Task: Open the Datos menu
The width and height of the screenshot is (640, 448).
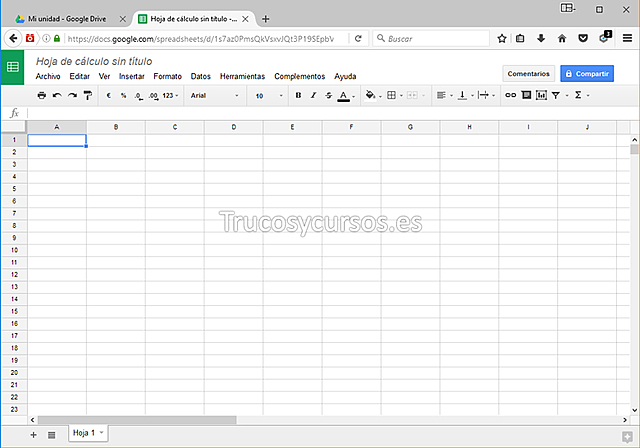Action: 200,76
